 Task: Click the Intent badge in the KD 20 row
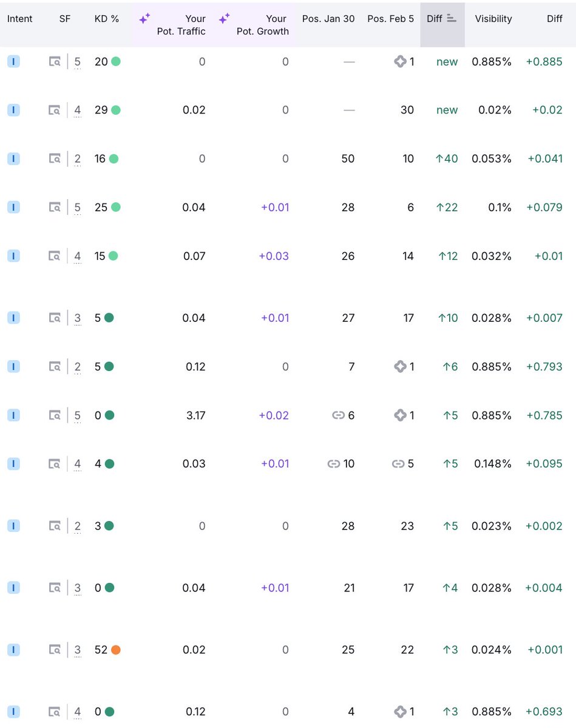pyautogui.click(x=13, y=61)
